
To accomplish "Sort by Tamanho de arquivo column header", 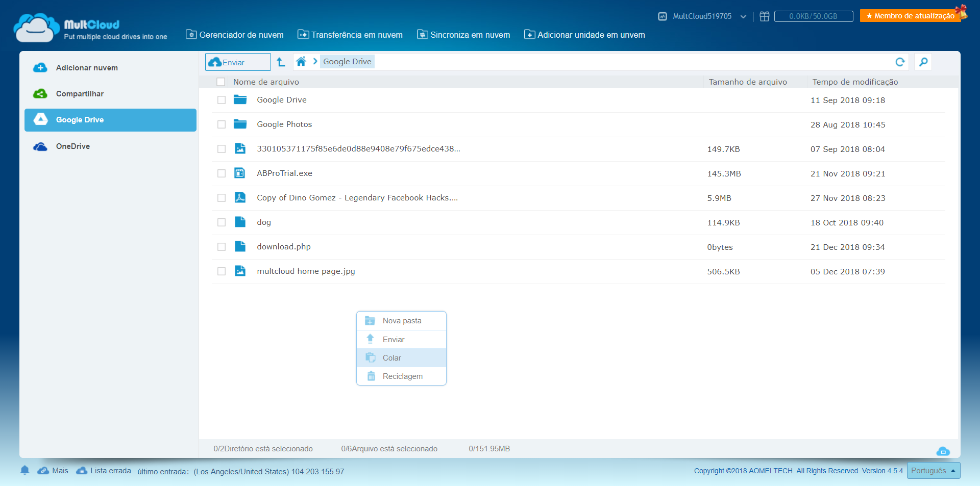I will pos(748,82).
